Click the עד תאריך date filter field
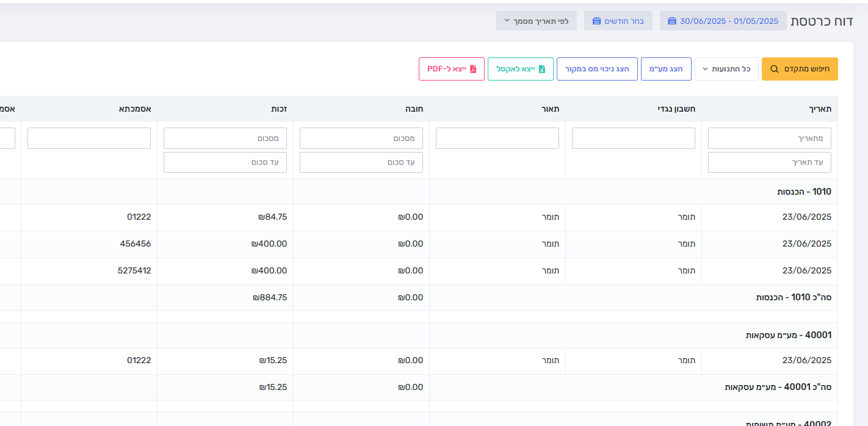 pos(770,162)
